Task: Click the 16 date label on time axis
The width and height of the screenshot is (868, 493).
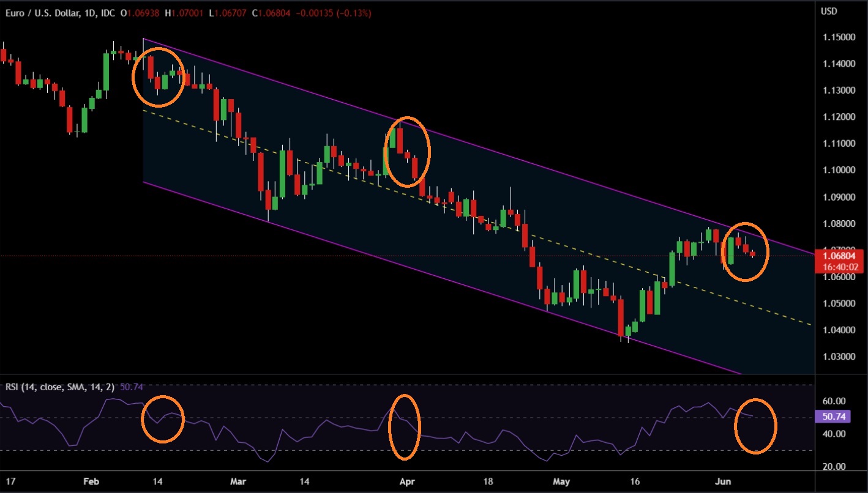Action: pyautogui.click(x=634, y=482)
